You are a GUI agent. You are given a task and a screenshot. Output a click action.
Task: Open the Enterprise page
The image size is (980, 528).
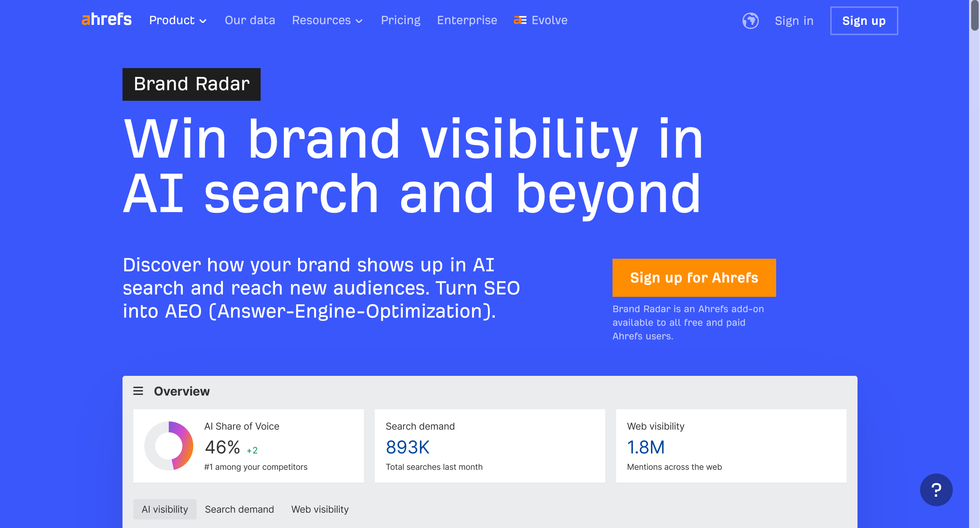tap(467, 20)
